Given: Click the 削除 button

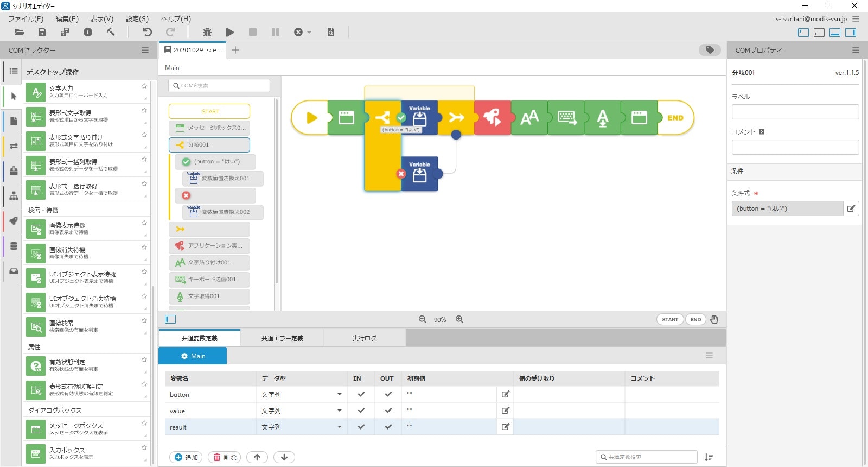Looking at the screenshot, I should point(225,457).
